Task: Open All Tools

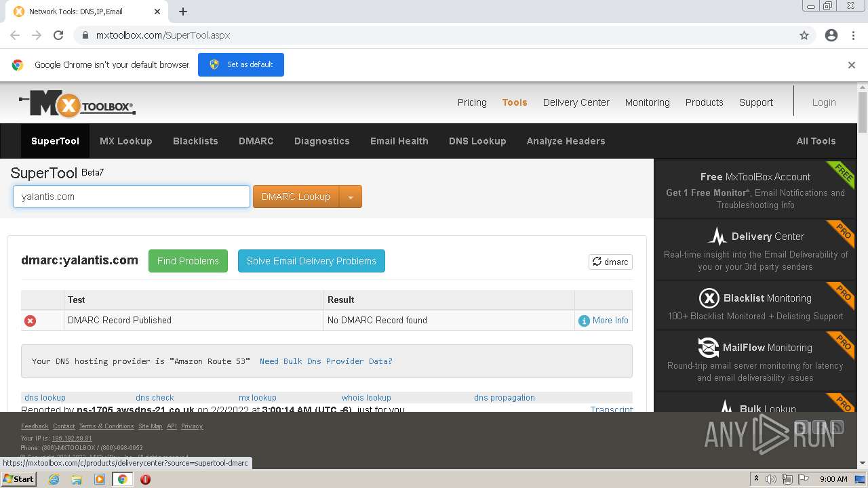Action: pyautogui.click(x=816, y=141)
